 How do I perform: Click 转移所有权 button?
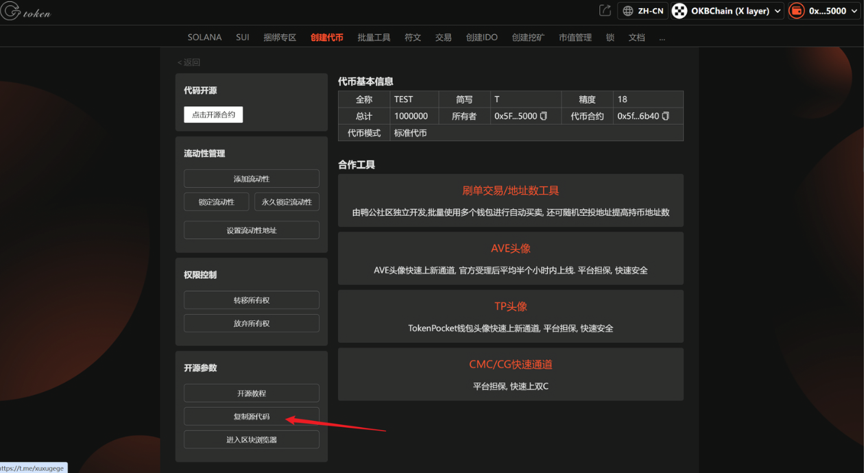(x=252, y=300)
